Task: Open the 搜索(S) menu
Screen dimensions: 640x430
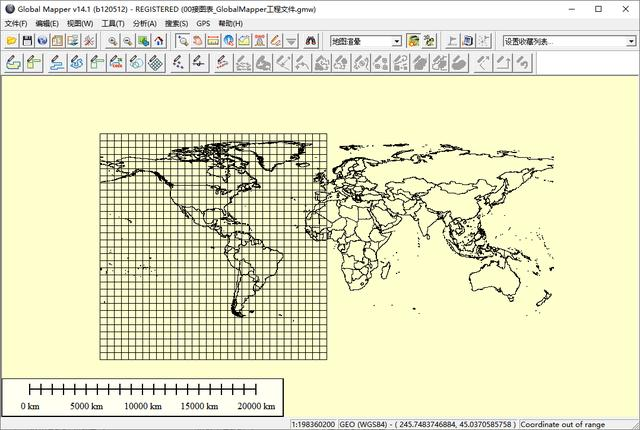Action: point(176,24)
